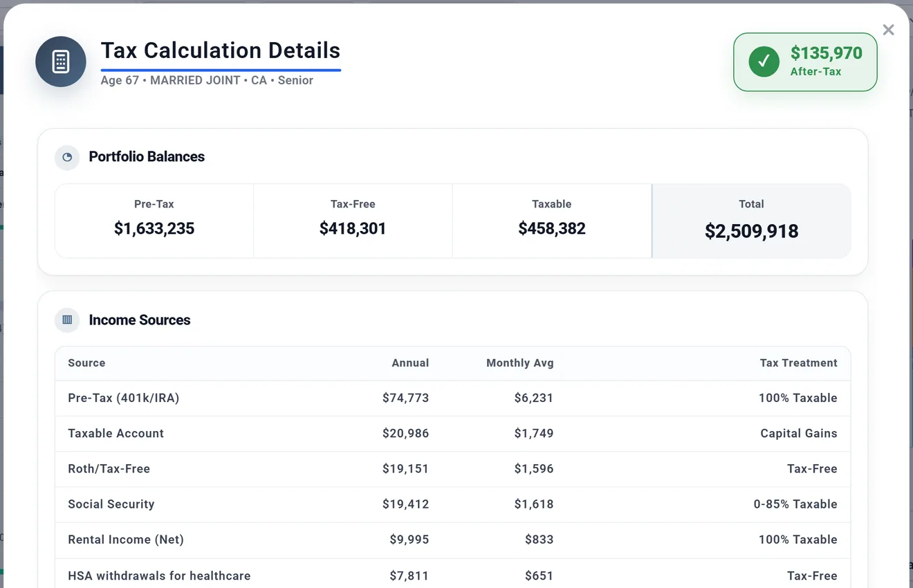913x588 pixels.
Task: Select the Pre-Tax (401k/IRA) source row
Action: (452, 398)
